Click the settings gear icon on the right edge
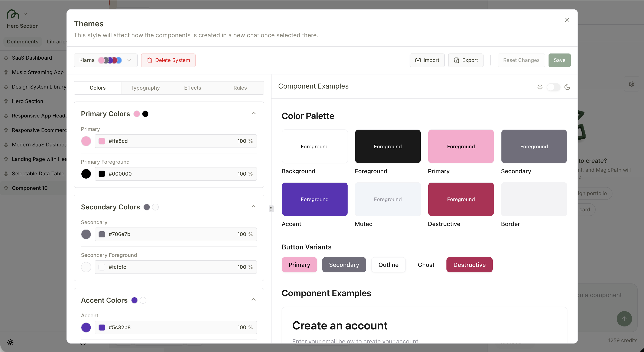Screen dimensions: 644x352 pyautogui.click(x=632, y=84)
